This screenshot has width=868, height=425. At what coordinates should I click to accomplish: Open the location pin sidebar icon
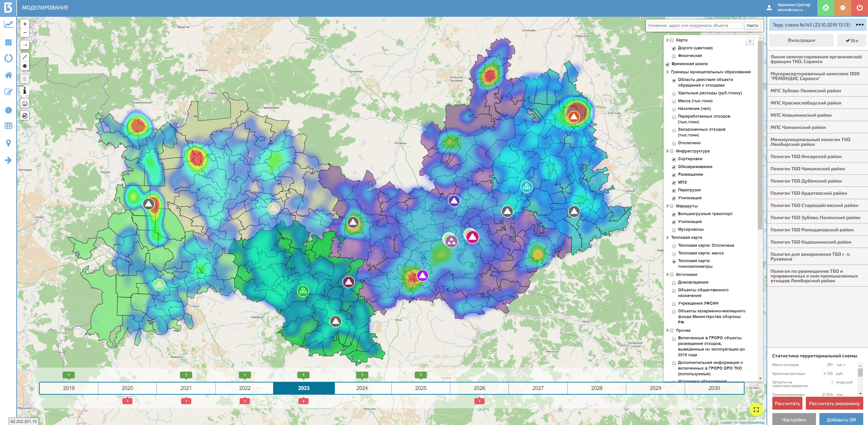8,143
